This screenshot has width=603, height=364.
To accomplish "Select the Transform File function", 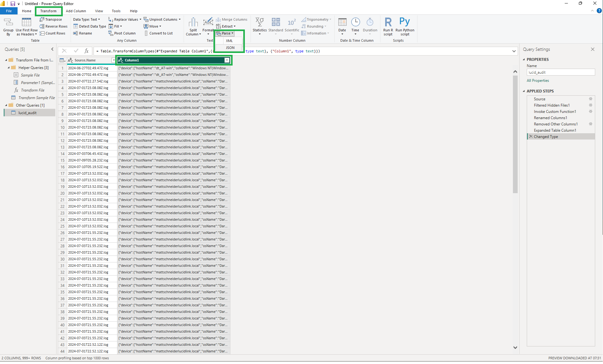I will tap(33, 90).
